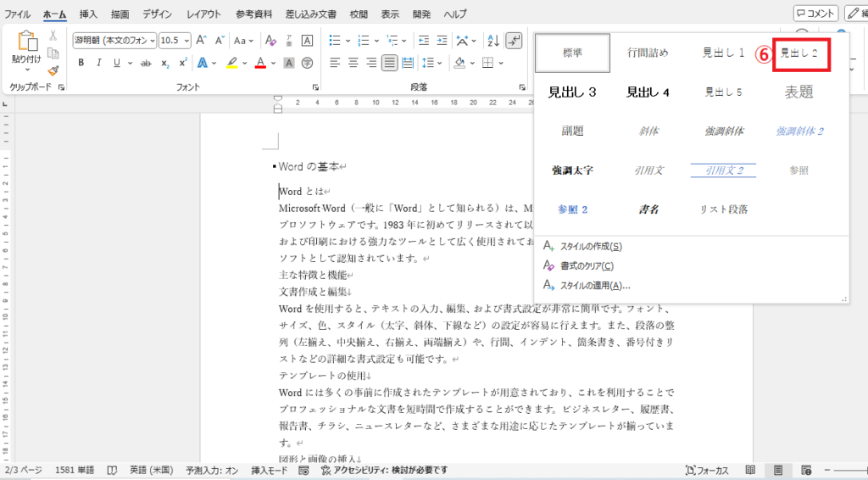This screenshot has height=480, width=868.
Task: Apply the 表題 style from the gallery
Action: [x=798, y=92]
